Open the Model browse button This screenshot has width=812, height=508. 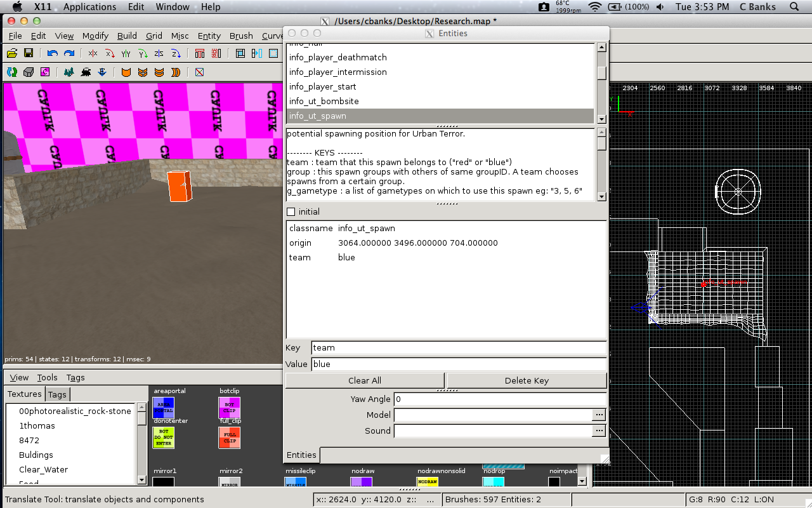599,415
